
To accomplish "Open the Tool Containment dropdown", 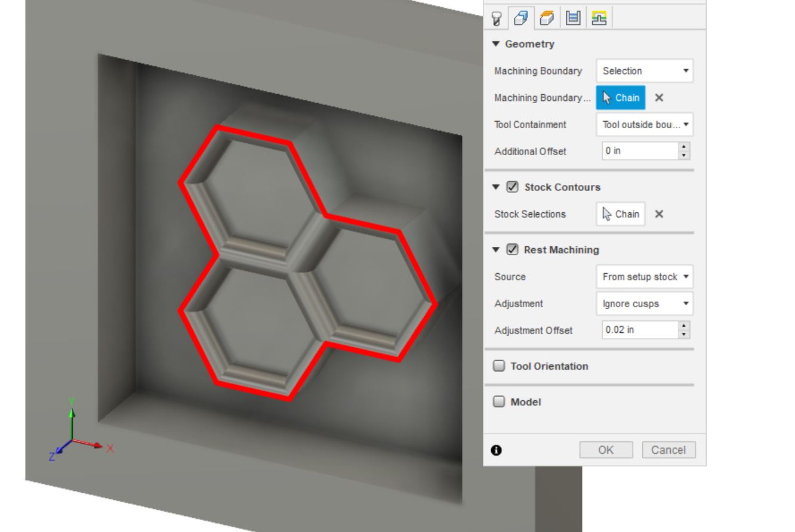I will [x=645, y=125].
